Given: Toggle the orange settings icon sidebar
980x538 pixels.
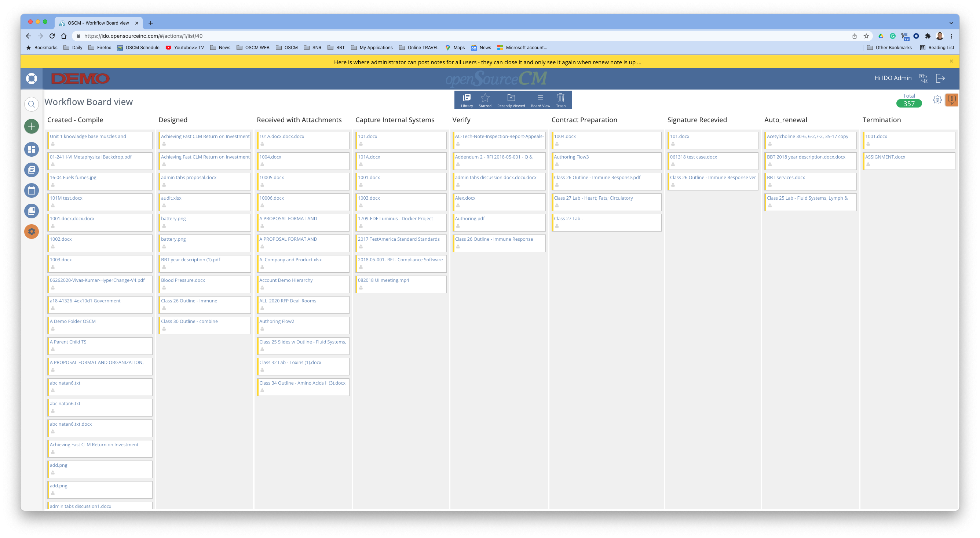Looking at the screenshot, I should point(31,231).
